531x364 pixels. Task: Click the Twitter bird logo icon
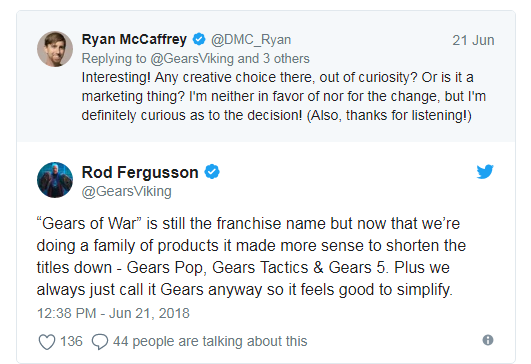click(485, 172)
